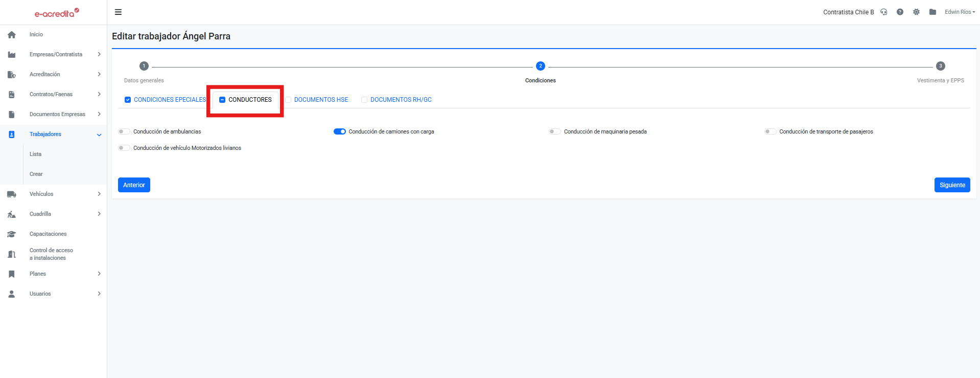
Task: Click 'Editar trabajador Ángel Parra' heading
Action: point(171,36)
